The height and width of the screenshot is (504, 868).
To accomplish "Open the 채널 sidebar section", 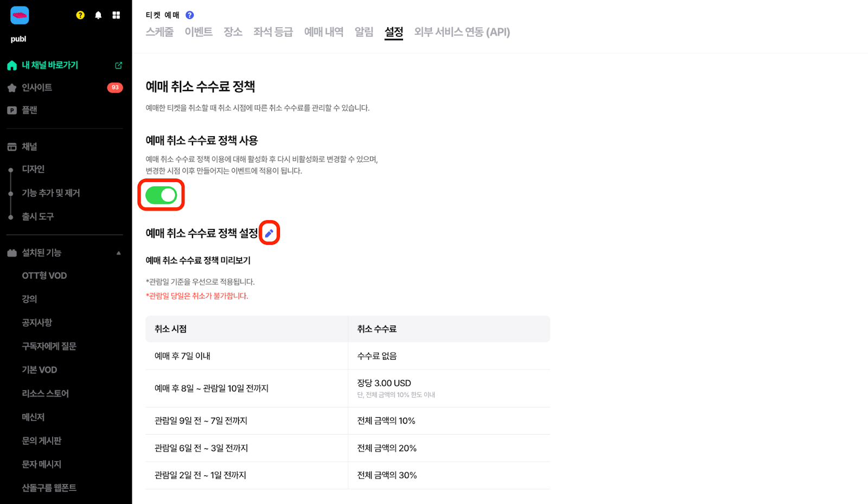I will pyautogui.click(x=29, y=147).
